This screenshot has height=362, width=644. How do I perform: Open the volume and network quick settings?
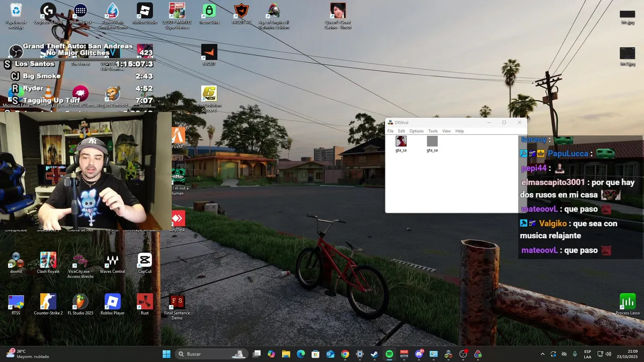(x=604, y=354)
